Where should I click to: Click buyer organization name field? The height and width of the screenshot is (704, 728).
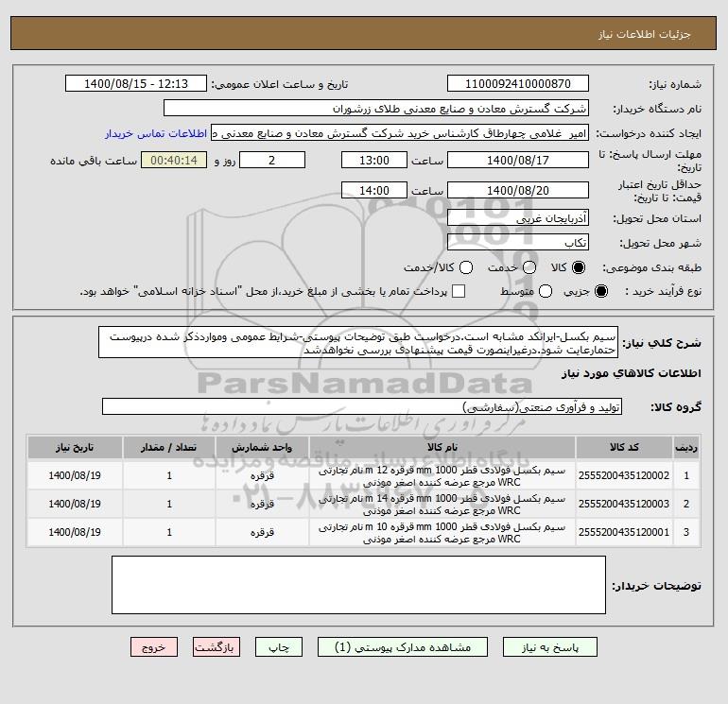click(376, 108)
